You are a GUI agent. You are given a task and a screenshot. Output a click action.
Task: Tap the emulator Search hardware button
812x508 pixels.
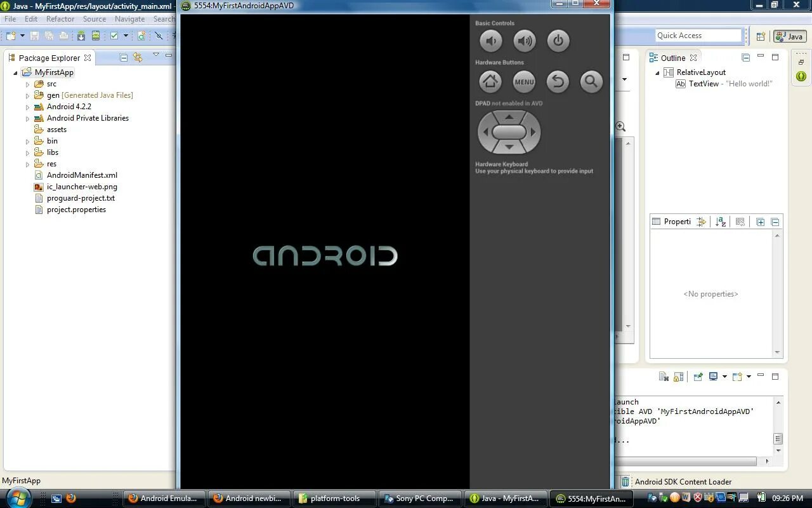coord(591,81)
